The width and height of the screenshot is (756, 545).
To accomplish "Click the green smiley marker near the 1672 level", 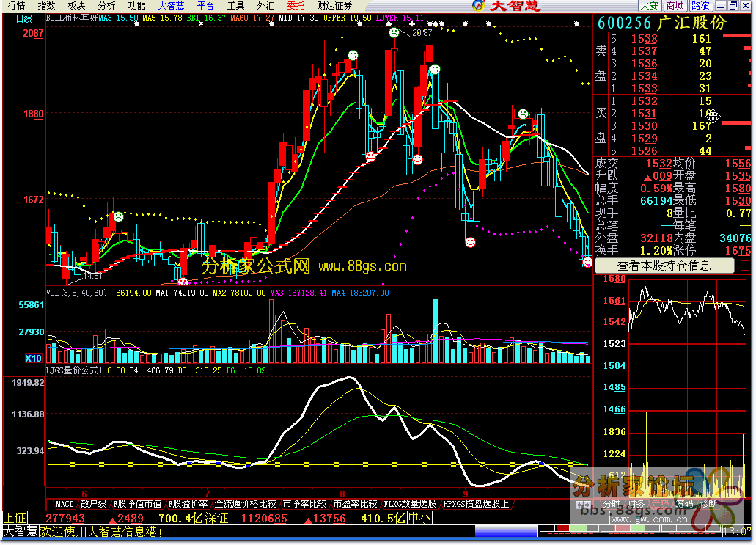I will pos(118,216).
